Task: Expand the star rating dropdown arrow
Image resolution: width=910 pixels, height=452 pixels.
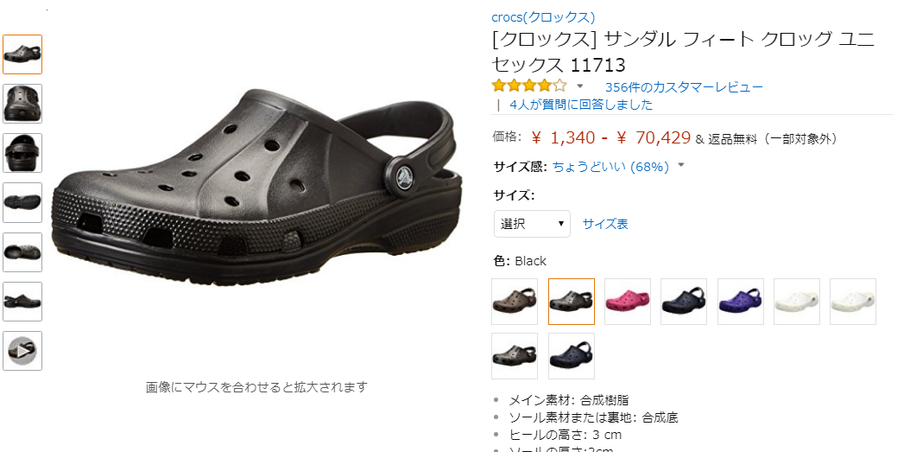Action: click(580, 86)
